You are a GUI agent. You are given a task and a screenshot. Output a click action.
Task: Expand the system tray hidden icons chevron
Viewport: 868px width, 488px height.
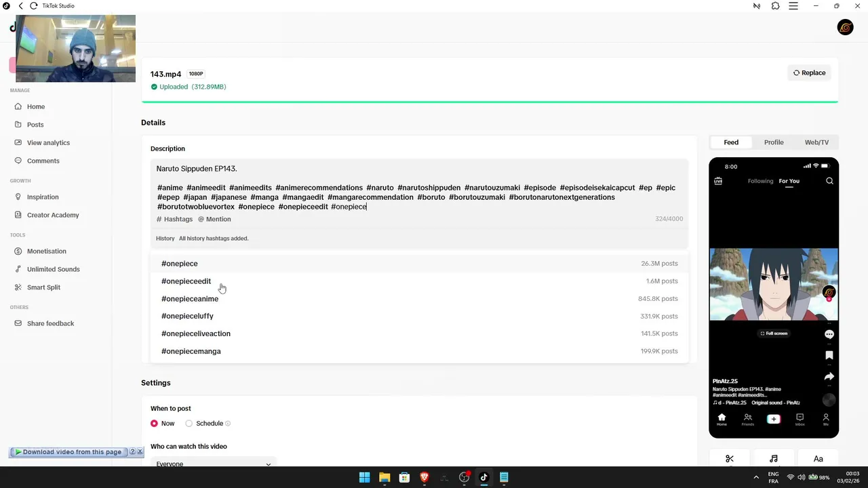click(x=756, y=477)
